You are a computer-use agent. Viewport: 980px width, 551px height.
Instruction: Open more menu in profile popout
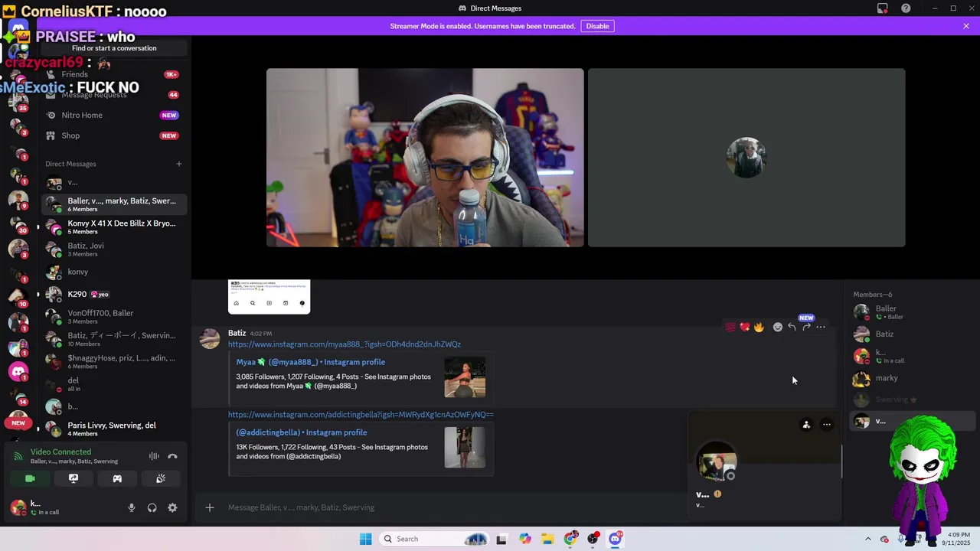pos(827,425)
